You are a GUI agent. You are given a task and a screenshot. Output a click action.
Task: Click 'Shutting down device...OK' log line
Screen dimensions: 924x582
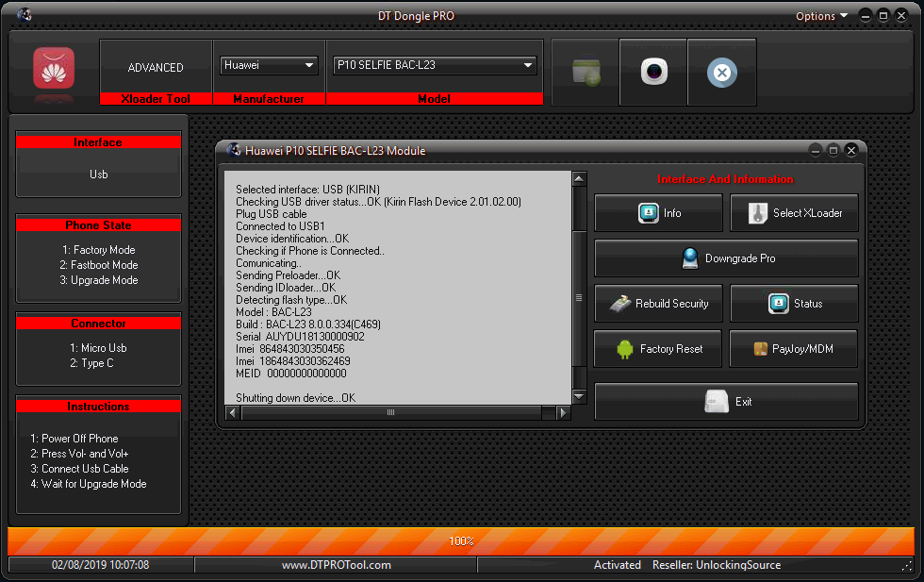point(296,398)
